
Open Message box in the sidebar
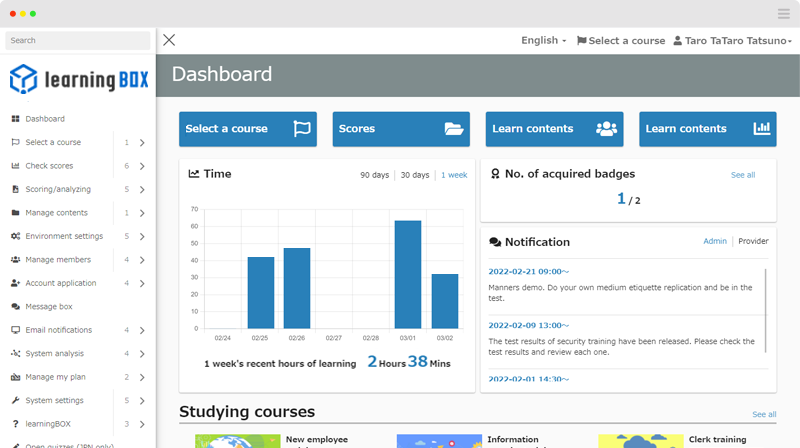coord(49,307)
